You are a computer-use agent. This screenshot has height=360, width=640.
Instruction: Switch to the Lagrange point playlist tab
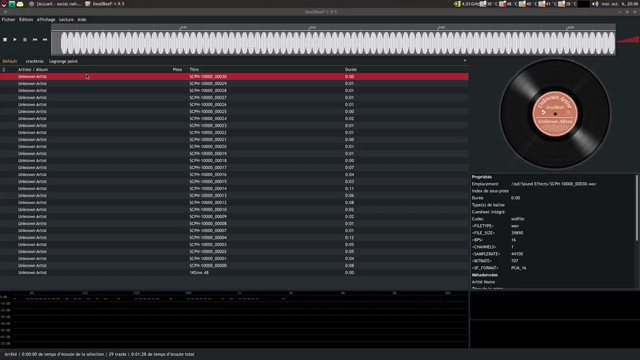tap(63, 61)
